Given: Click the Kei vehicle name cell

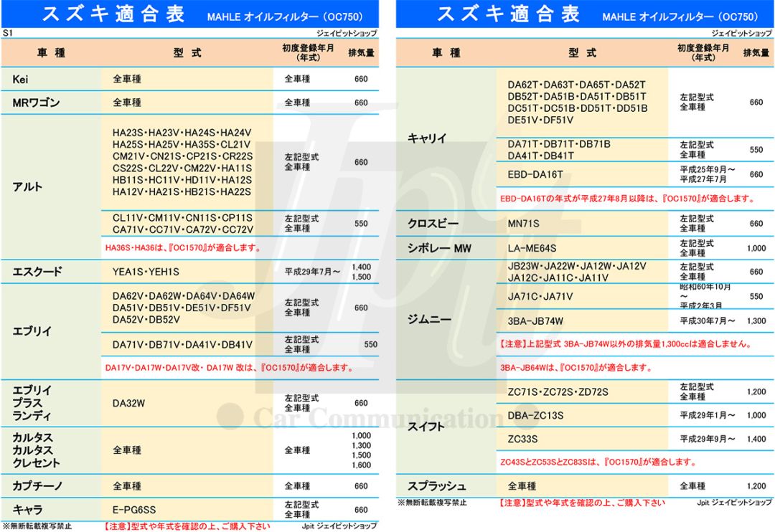Looking at the screenshot, I should 20,79.
